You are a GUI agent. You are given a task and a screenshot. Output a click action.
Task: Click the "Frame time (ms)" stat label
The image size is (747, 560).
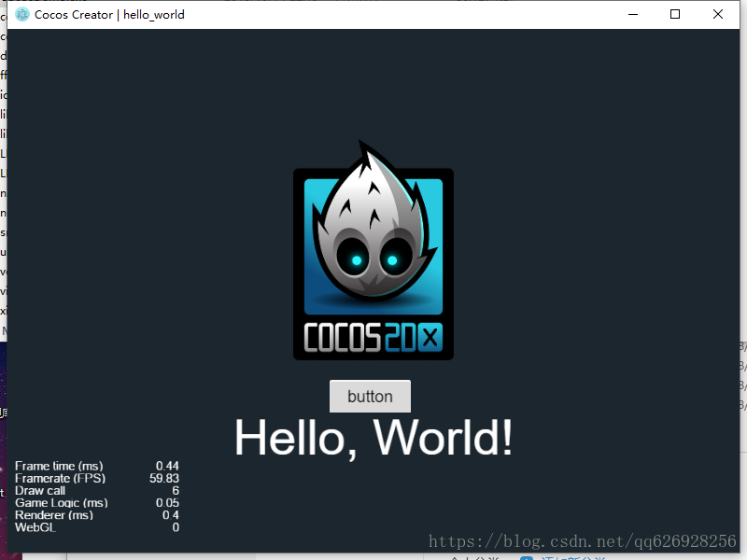[x=59, y=466]
